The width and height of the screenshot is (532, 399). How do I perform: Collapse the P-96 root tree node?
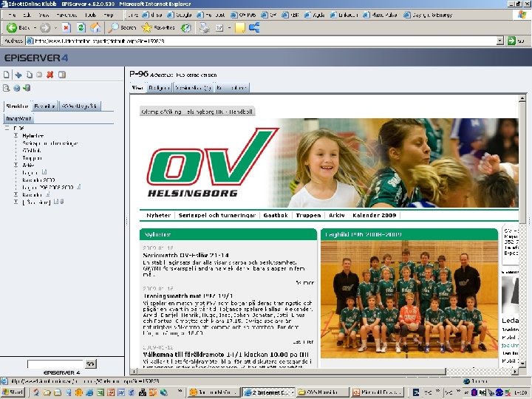[7, 129]
